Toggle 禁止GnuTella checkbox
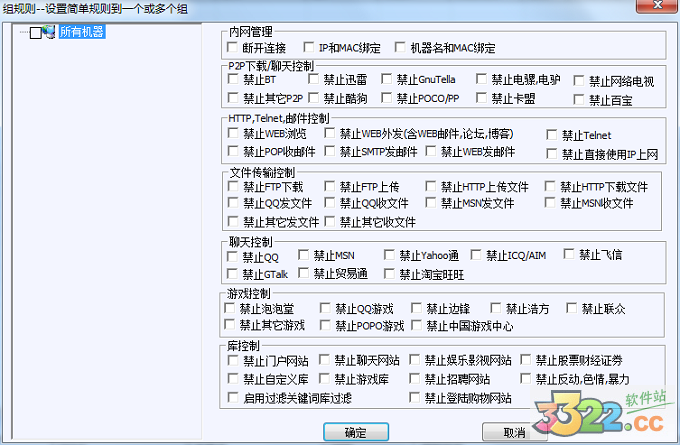Screen dimensions: 680x445 pyautogui.click(x=386, y=79)
